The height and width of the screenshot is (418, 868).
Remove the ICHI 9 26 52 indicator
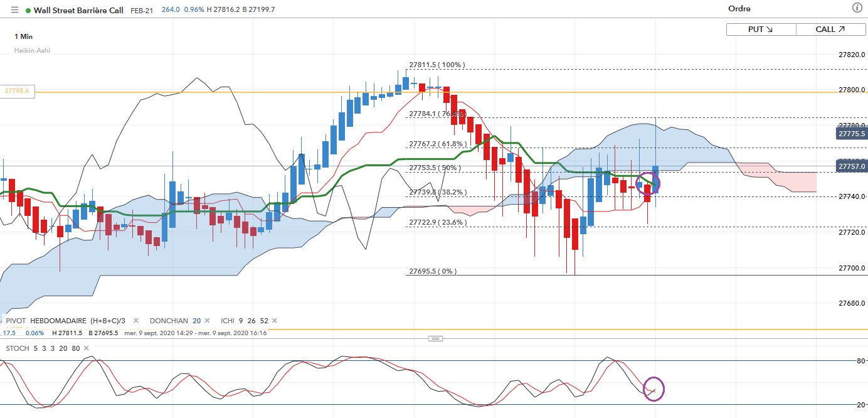point(273,321)
